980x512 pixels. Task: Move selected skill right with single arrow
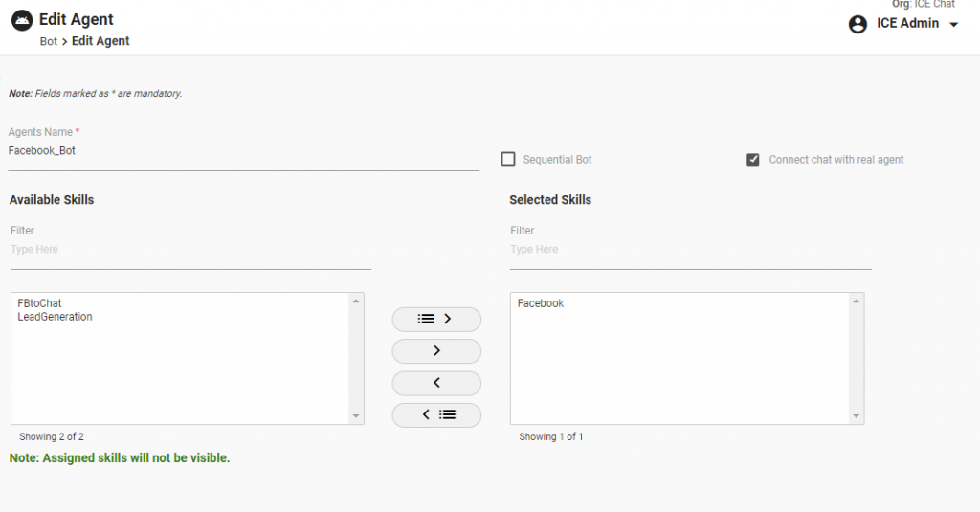click(x=436, y=351)
